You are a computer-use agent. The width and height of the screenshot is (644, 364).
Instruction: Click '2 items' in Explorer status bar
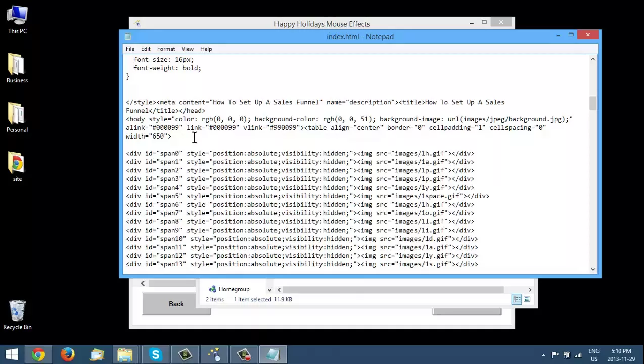point(214,299)
